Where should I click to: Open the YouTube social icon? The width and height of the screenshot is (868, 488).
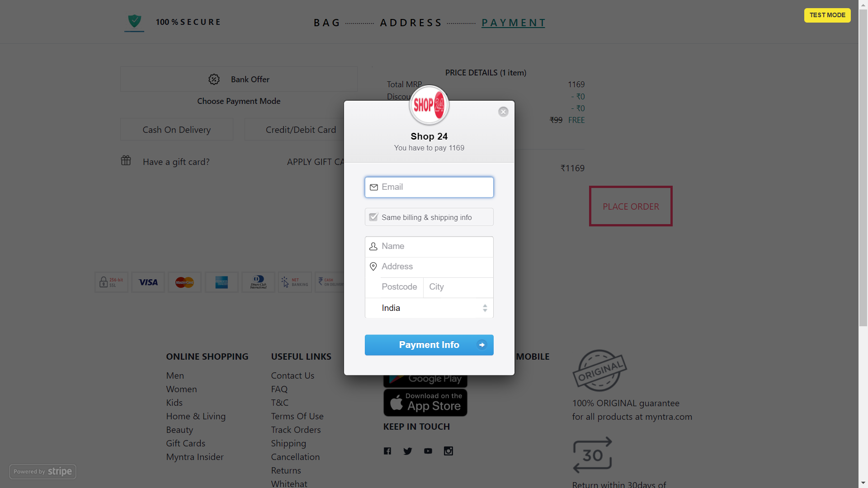tap(428, 451)
